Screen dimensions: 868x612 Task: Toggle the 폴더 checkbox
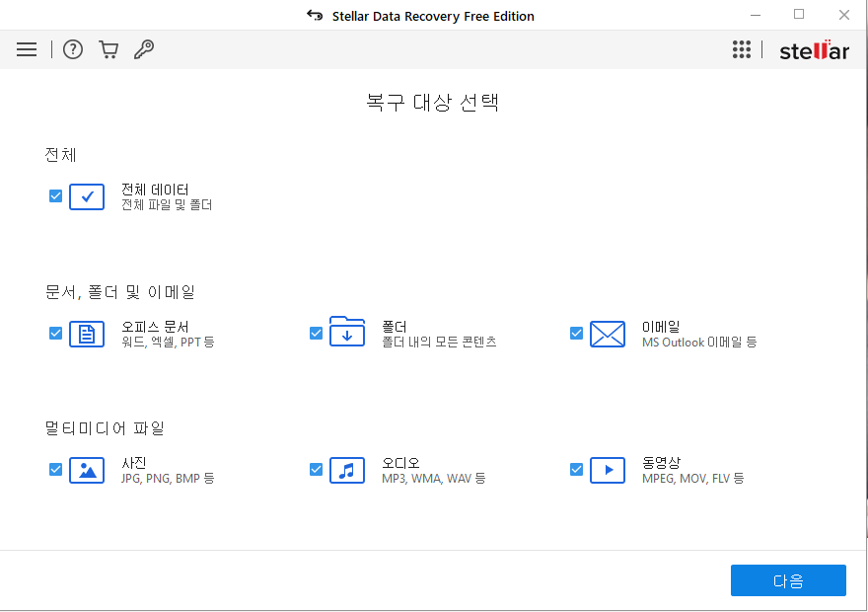click(316, 333)
